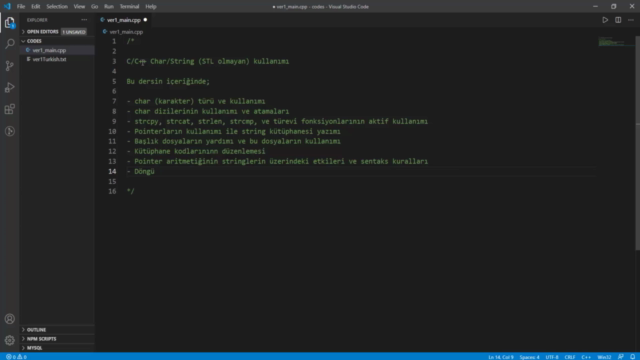Open the Manage gear icon
The height and width of the screenshot is (360, 640).
coord(9,340)
